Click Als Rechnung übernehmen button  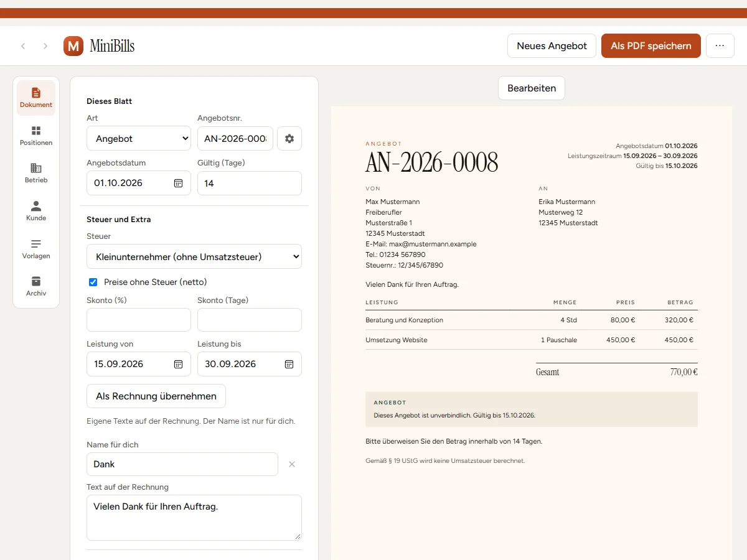tap(156, 396)
